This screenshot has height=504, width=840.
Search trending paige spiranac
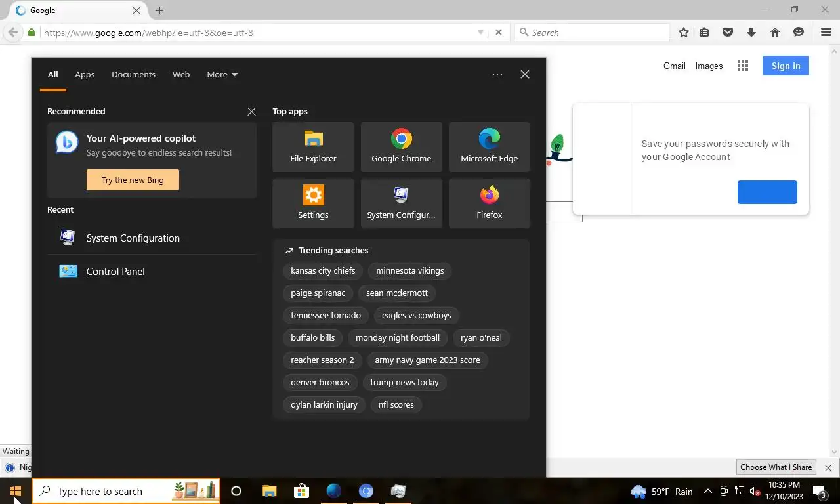(318, 293)
